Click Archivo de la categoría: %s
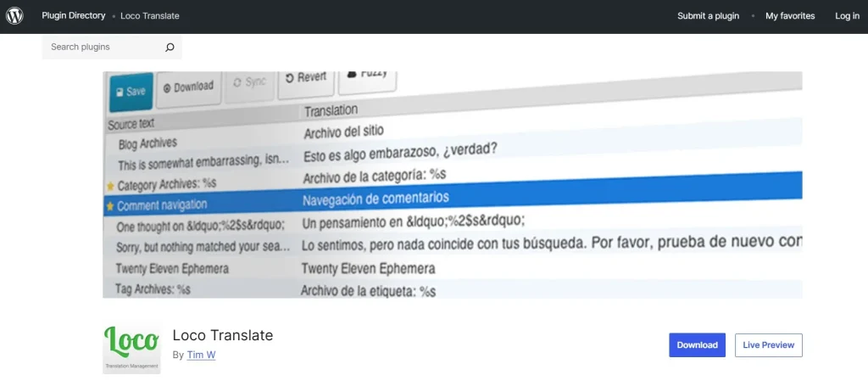 tap(375, 176)
